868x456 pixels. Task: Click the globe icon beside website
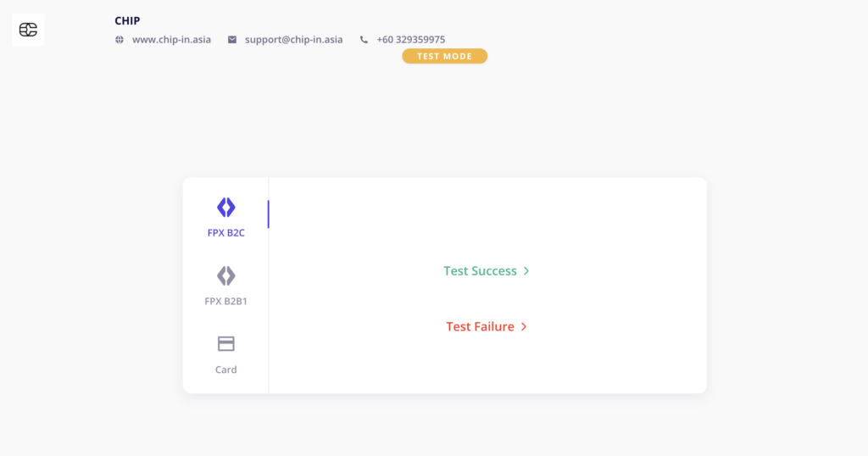119,40
